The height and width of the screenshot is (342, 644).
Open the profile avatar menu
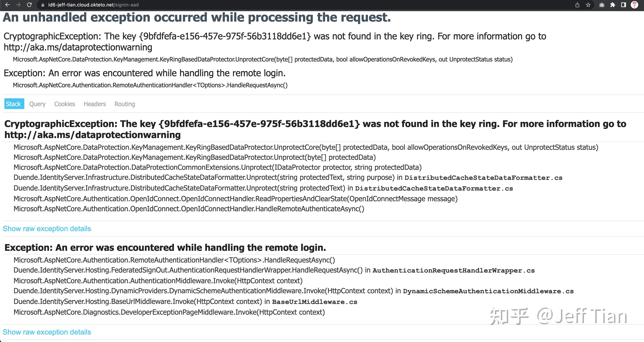(634, 5)
